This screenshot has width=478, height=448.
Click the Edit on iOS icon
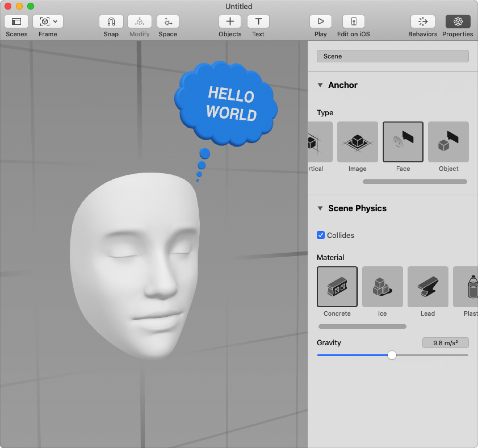[x=353, y=21]
